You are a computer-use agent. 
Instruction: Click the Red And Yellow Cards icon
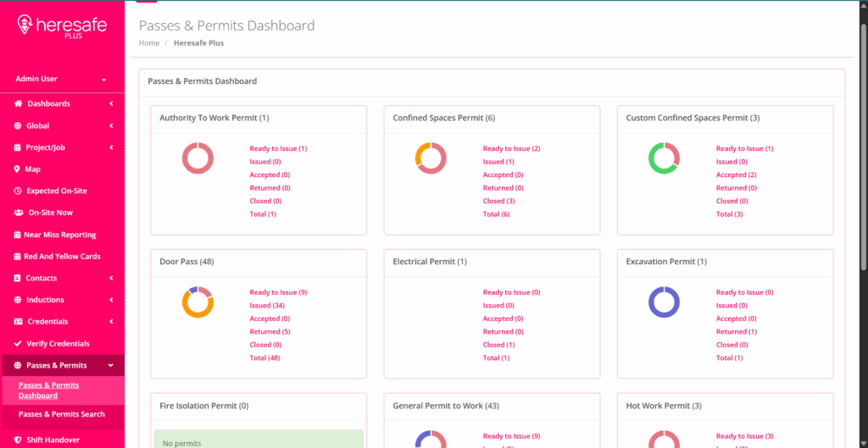18,257
